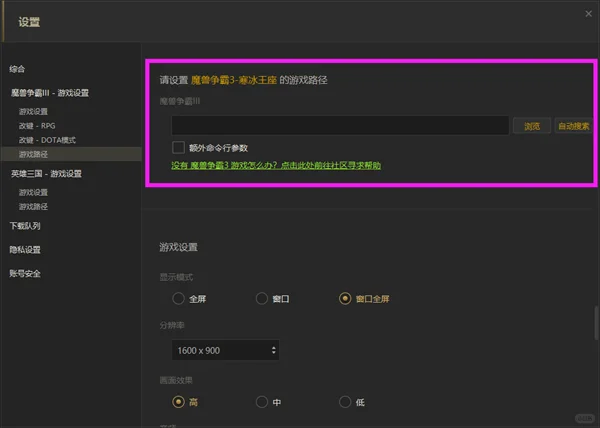Set 画面效果 to 高
Image resolution: width=600 pixels, height=428 pixels.
click(178, 402)
